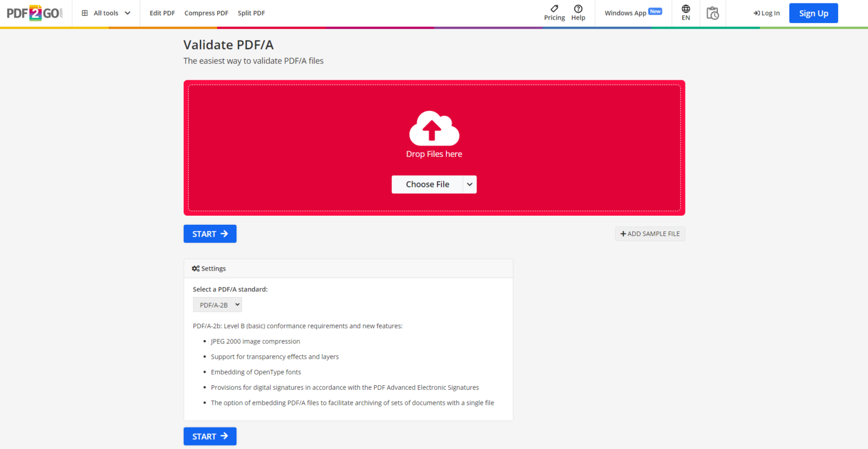Image resolution: width=868 pixels, height=449 pixels.
Task: Open the Choose File dropdown arrow
Action: [470, 184]
